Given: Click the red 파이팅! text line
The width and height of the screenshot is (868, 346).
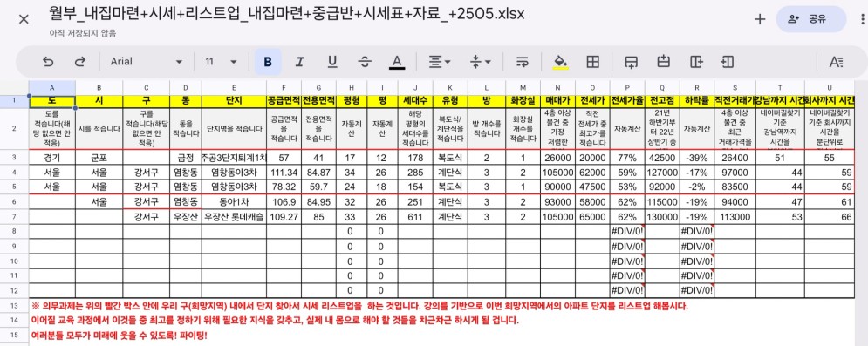Looking at the screenshot, I should pyautogui.click(x=120, y=336).
